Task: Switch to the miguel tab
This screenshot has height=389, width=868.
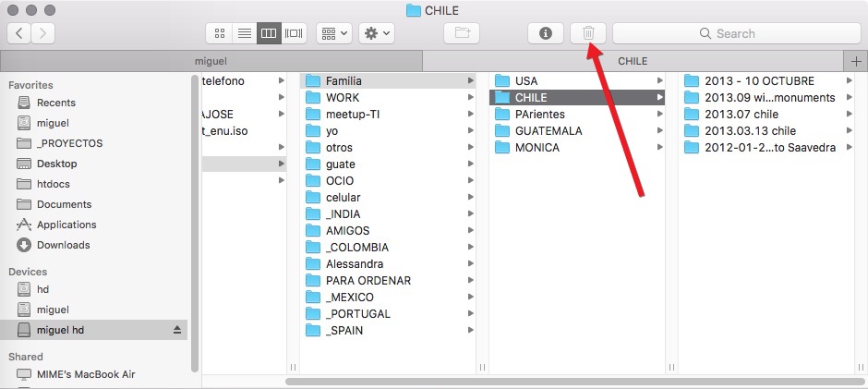Action: point(211,61)
